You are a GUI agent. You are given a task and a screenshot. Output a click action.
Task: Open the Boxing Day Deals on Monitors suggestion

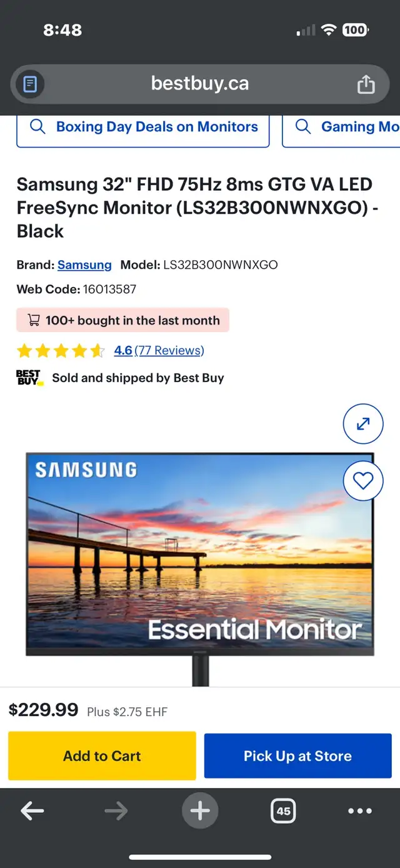click(x=156, y=126)
